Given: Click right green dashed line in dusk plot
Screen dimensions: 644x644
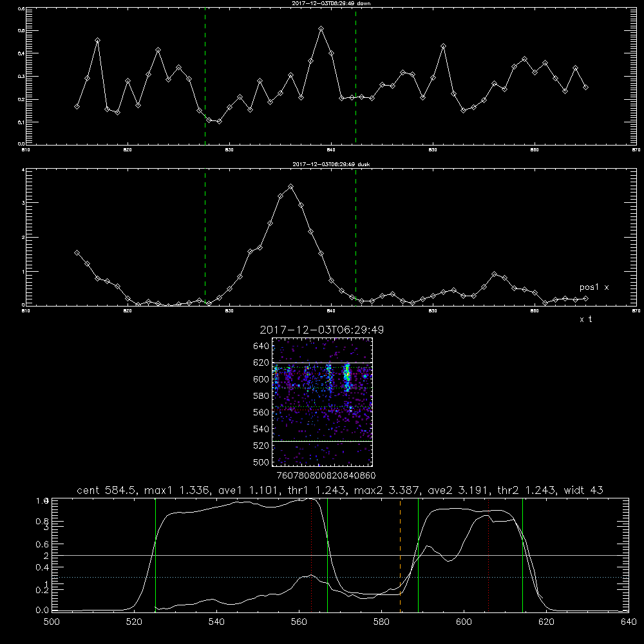Looking at the screenshot, I should click(355, 238).
